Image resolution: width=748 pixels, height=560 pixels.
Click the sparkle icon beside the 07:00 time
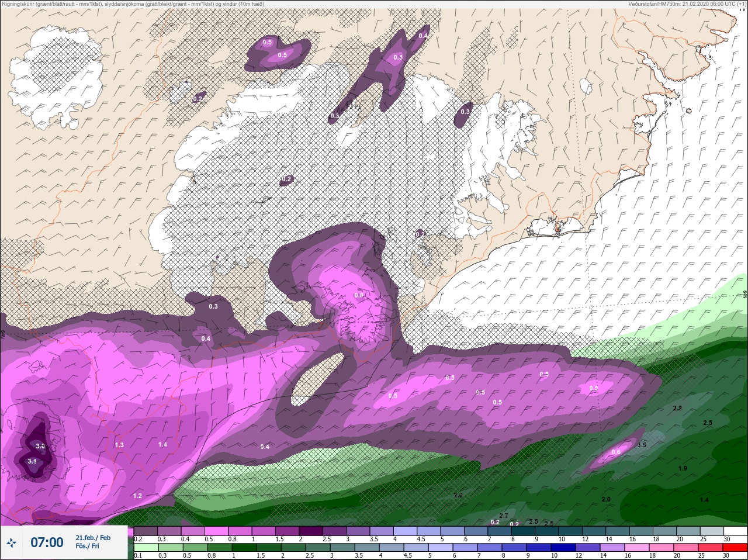(x=11, y=542)
